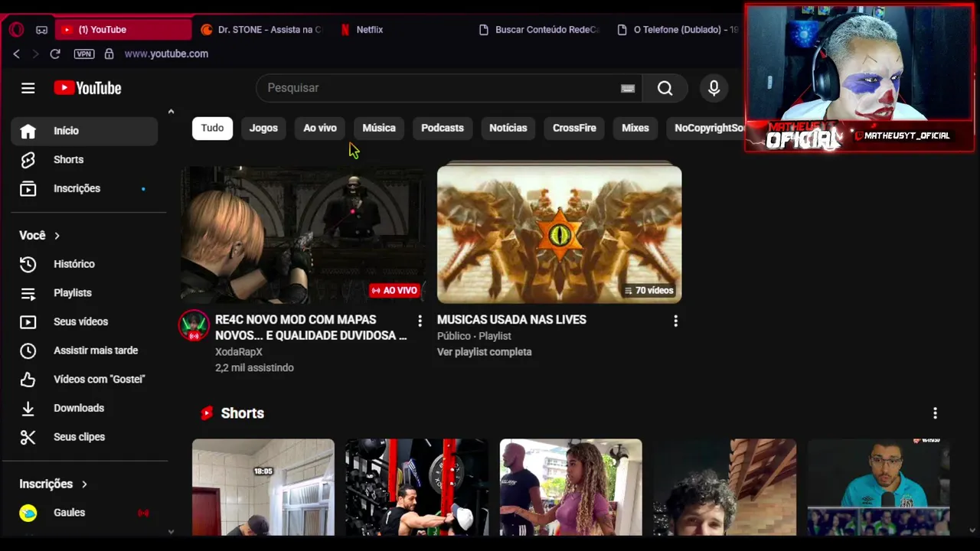Screen dimensions: 980x551
Task: Open Playlists in the sidebar
Action: tap(84, 293)
